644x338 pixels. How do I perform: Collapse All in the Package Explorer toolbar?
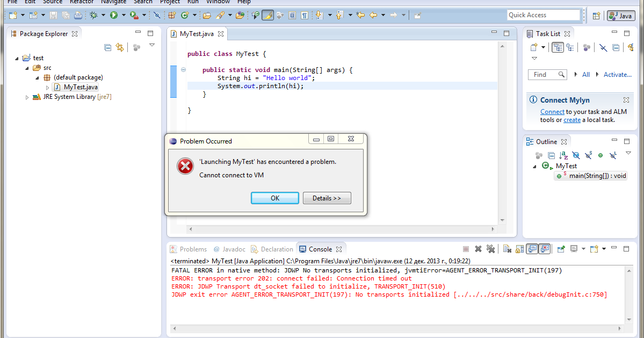click(107, 47)
